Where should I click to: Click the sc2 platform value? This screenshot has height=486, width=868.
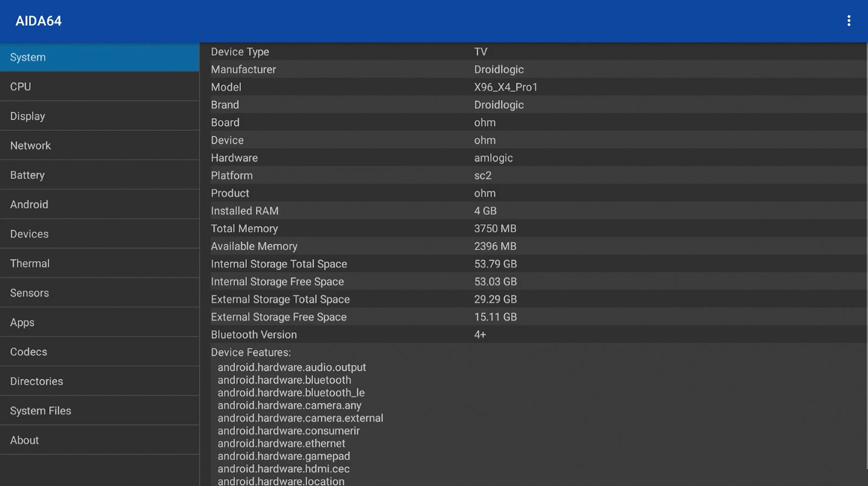(x=483, y=175)
